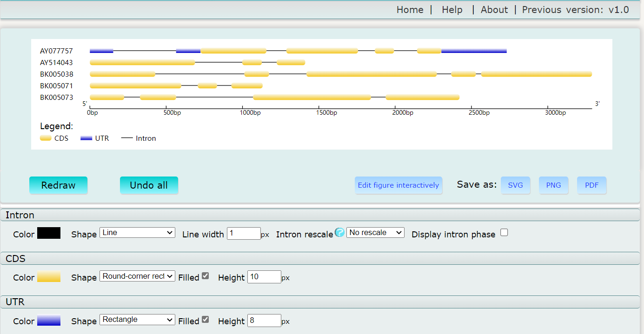Toggle Display intron phase checkbox

click(504, 233)
